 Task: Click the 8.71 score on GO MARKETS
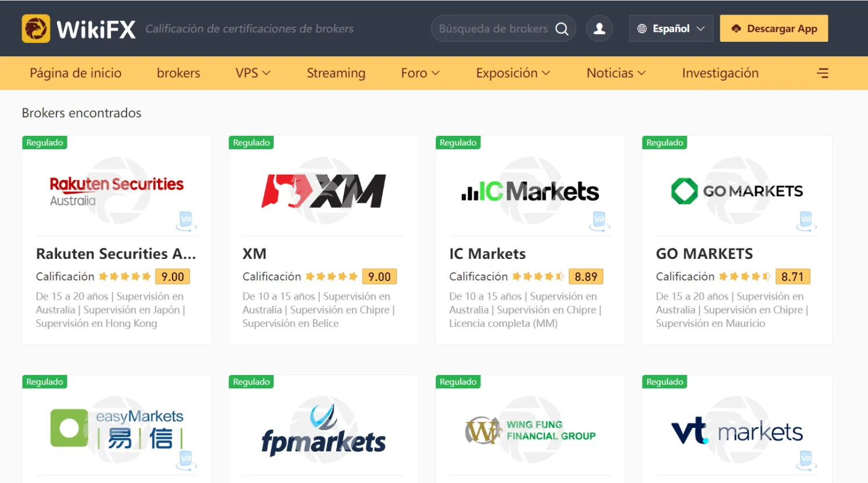792,277
